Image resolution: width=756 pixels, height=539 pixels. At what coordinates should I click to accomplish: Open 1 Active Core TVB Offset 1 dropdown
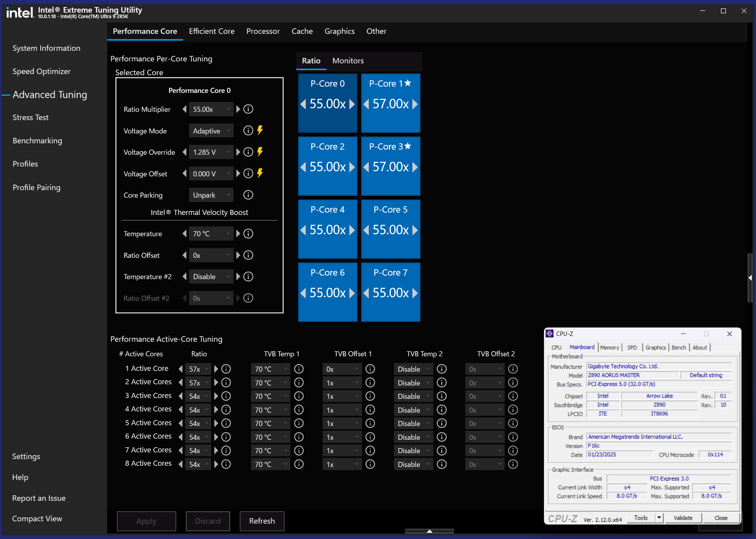(342, 369)
